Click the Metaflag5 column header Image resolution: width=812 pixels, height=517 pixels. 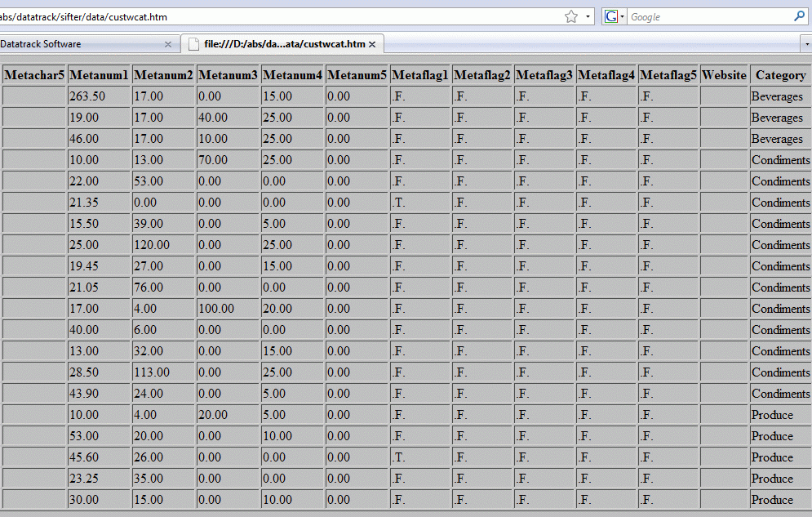668,75
